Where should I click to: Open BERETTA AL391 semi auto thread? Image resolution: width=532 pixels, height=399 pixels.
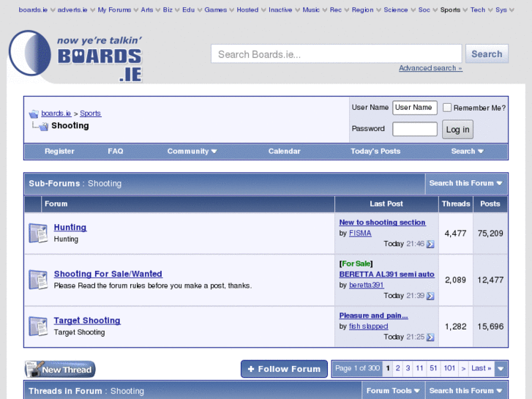387,274
